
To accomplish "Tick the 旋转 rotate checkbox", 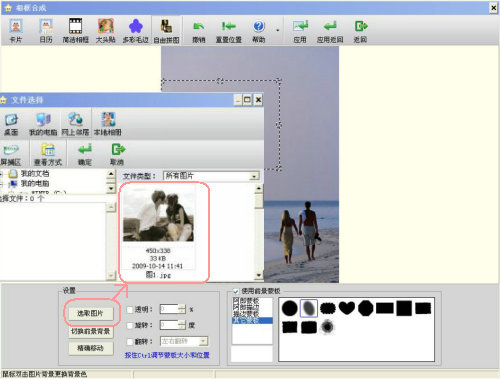I will (130, 325).
